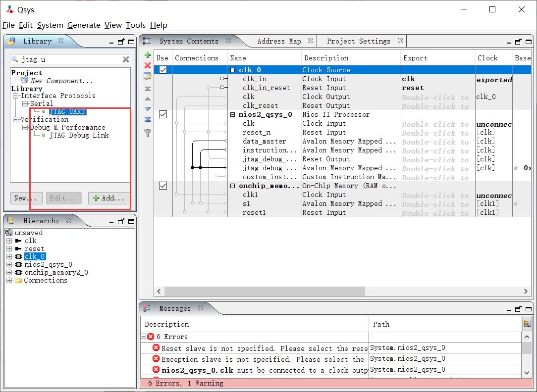Viewport: 537px width, 392px height.
Task: Open the Tools menu
Action: [x=136, y=25]
